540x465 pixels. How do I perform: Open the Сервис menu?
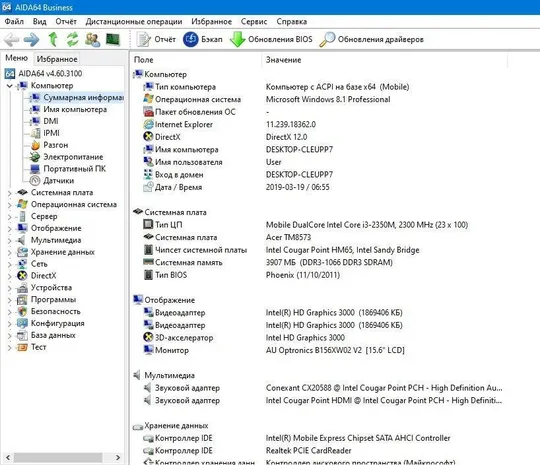point(254,21)
